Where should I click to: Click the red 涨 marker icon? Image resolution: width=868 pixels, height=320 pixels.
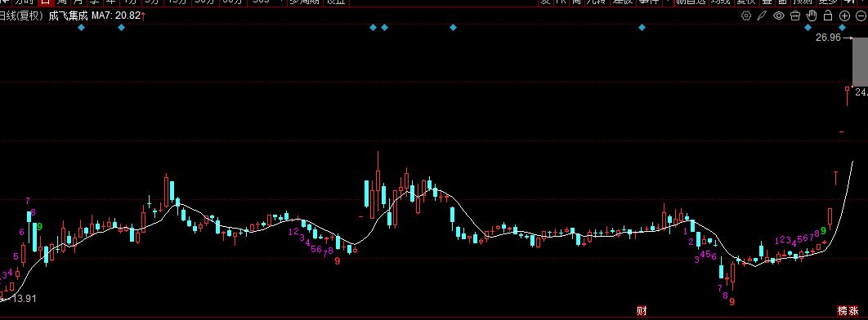point(854,310)
